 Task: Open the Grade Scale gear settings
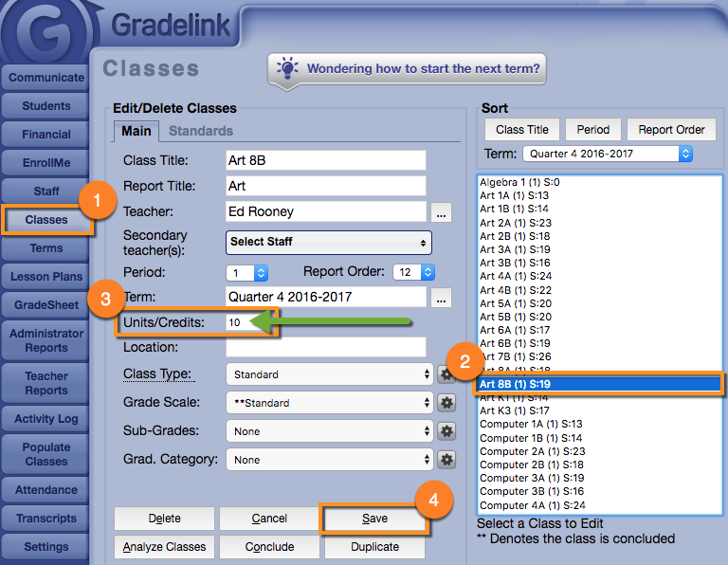[447, 403]
